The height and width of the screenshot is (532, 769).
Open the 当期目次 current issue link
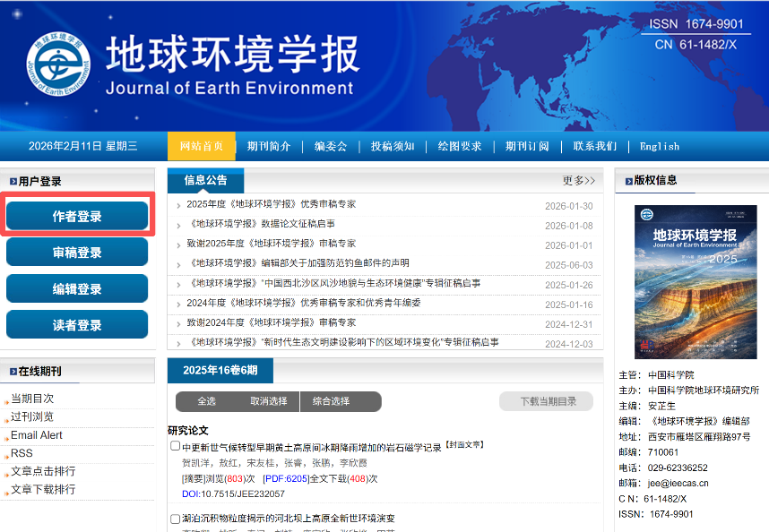click(x=32, y=399)
